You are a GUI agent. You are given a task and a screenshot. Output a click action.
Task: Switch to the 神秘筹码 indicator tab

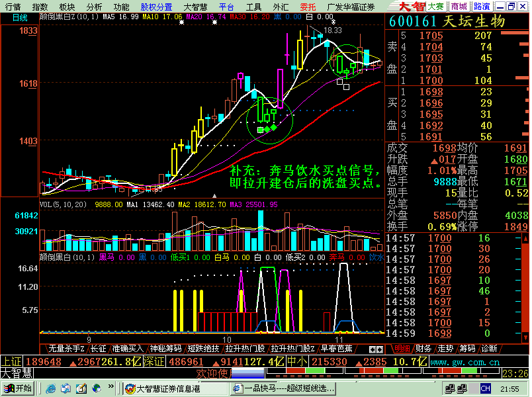click(x=165, y=349)
